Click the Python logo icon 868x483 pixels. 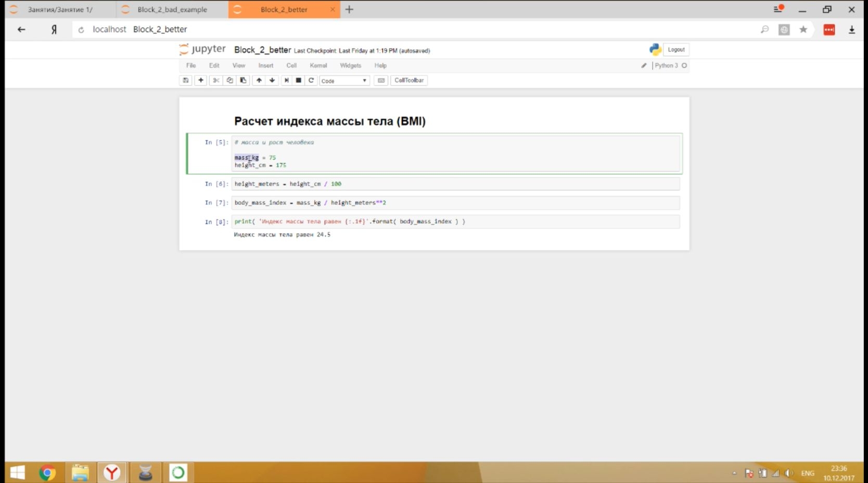tap(655, 49)
